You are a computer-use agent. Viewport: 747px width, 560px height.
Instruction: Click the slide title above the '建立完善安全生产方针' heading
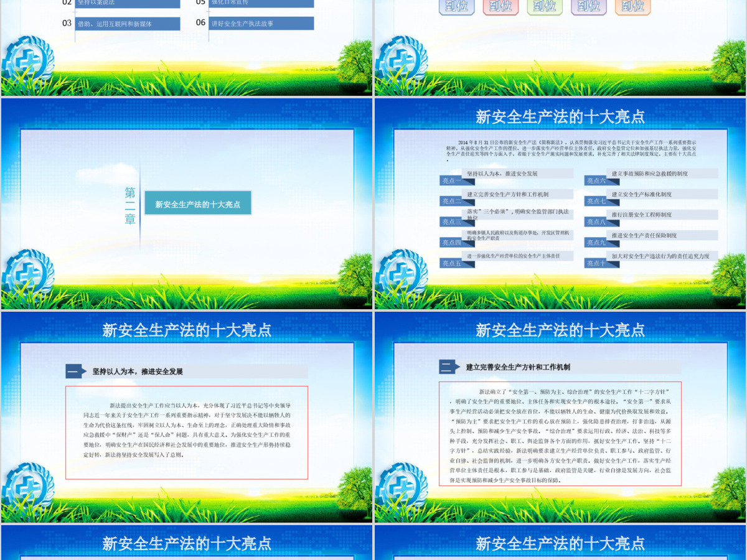click(x=560, y=330)
